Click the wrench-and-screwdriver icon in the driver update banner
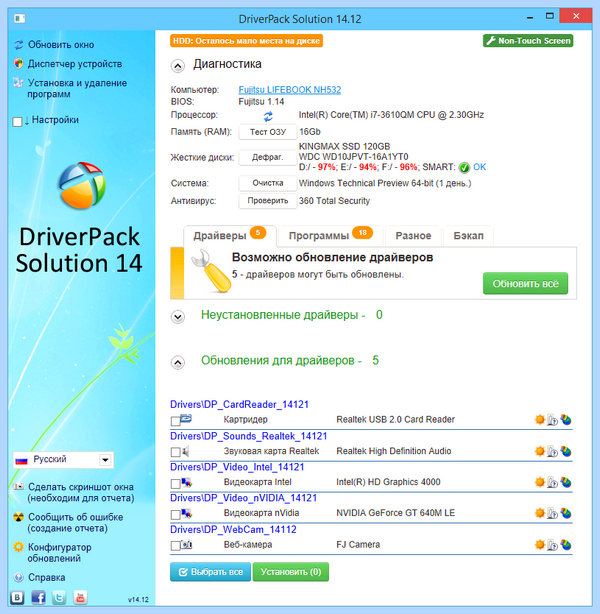 tap(210, 272)
